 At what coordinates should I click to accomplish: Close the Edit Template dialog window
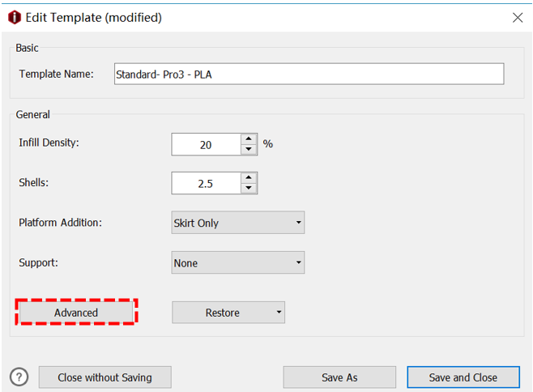(x=518, y=17)
